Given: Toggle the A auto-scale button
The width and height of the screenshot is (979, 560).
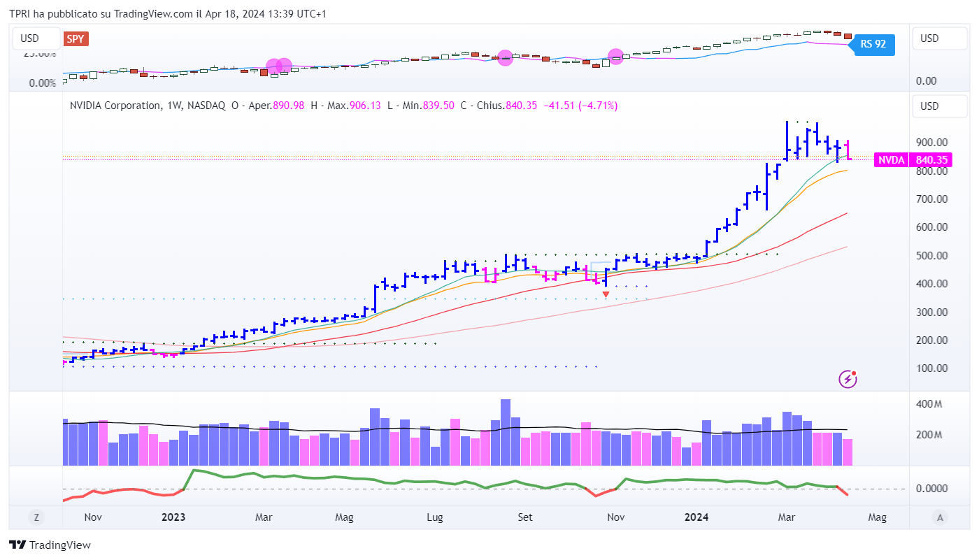Looking at the screenshot, I should (940, 517).
